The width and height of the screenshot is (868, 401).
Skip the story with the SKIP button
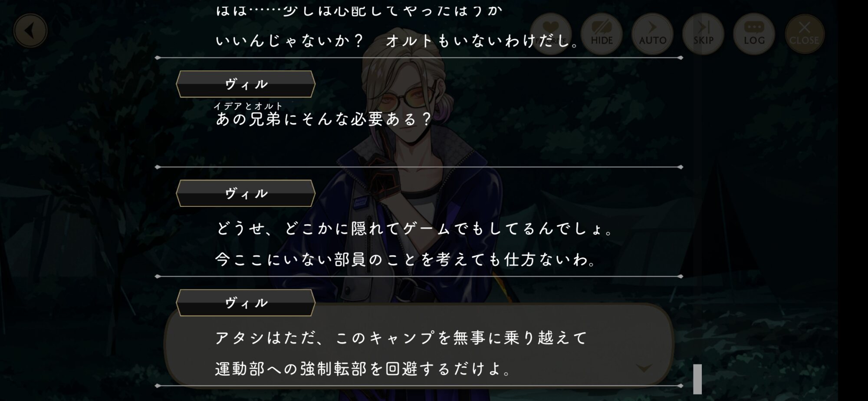(703, 34)
